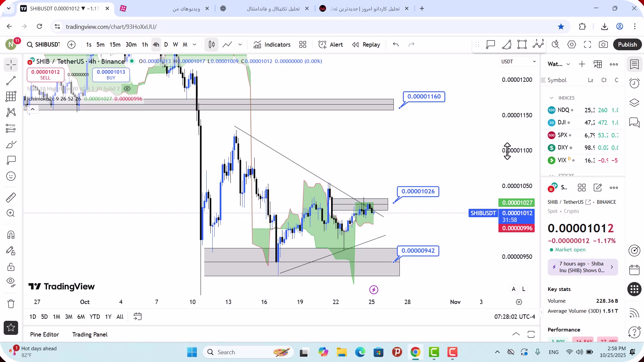Open the forecasting and measurement tools
Screen dimensions: 644x362
(x=11, y=128)
